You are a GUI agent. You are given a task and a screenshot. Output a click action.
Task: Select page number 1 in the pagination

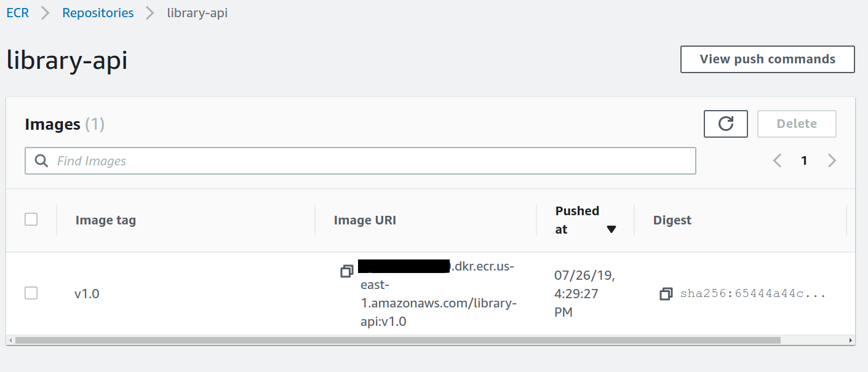click(804, 160)
